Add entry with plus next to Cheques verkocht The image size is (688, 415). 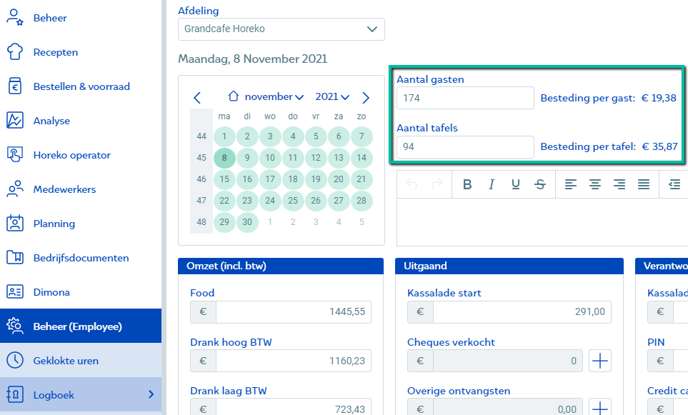pos(600,361)
